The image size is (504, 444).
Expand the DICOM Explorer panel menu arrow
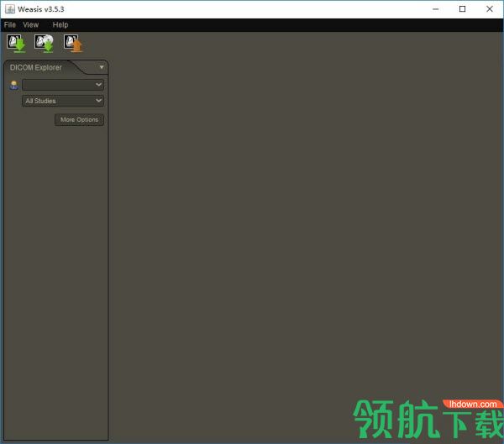tap(102, 67)
